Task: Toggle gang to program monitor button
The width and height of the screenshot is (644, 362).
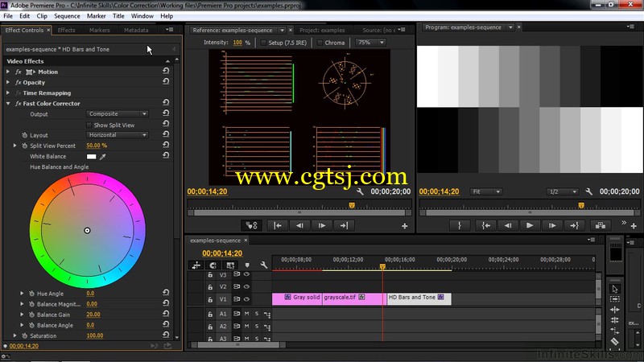Action: click(x=251, y=225)
